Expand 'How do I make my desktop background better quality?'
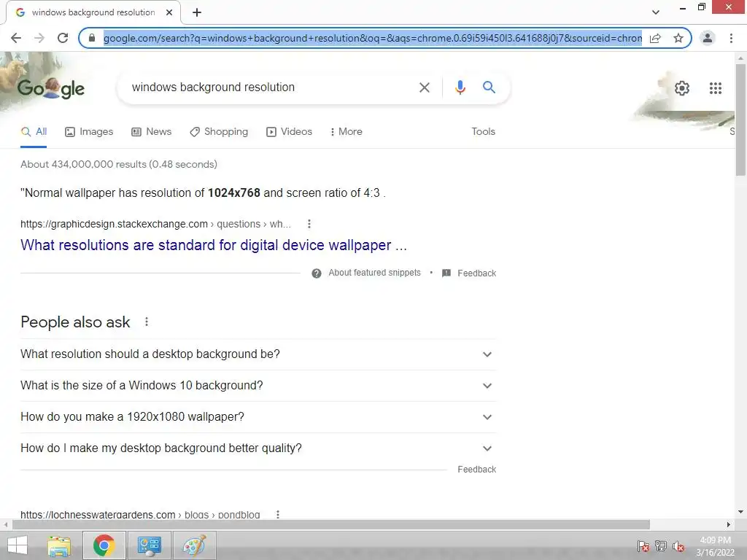747x560 pixels. (x=258, y=448)
